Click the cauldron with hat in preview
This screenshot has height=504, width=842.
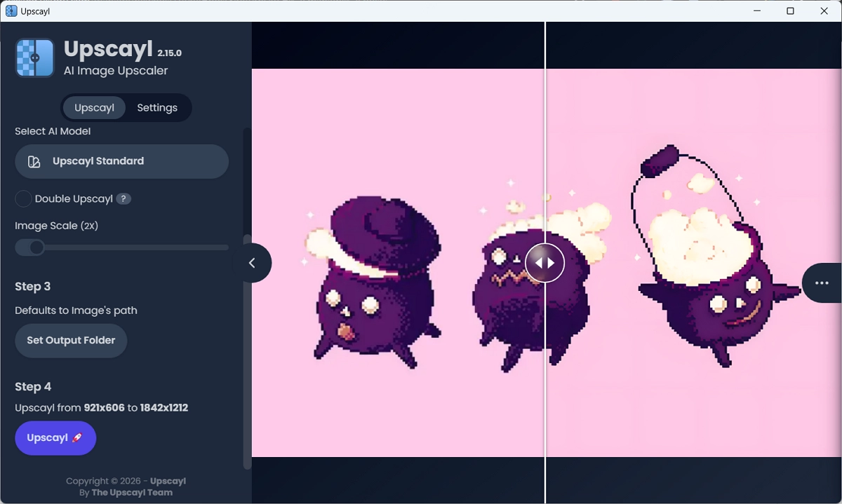(373, 282)
